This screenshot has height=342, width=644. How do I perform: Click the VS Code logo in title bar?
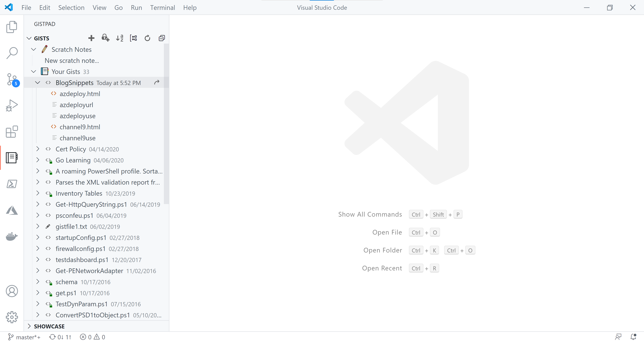pos(9,7)
